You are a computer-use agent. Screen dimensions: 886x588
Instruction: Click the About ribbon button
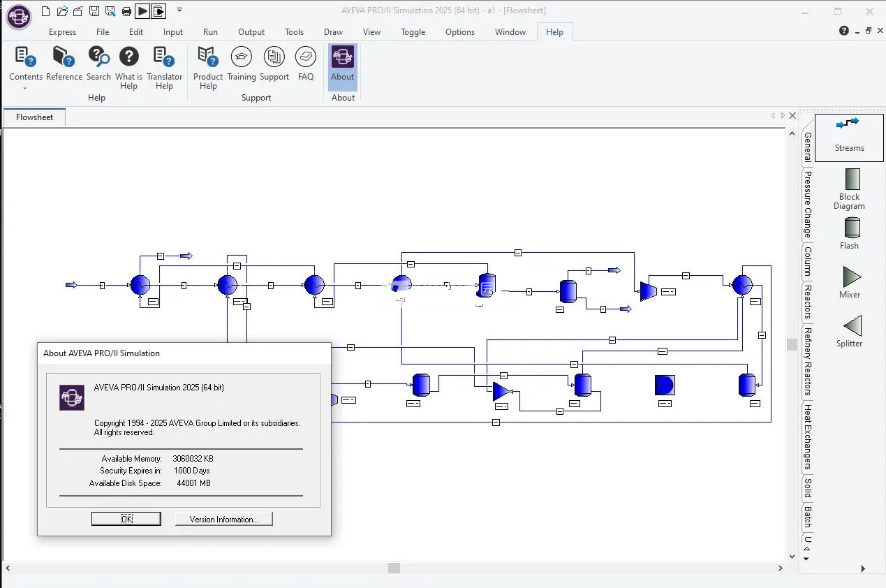[343, 67]
